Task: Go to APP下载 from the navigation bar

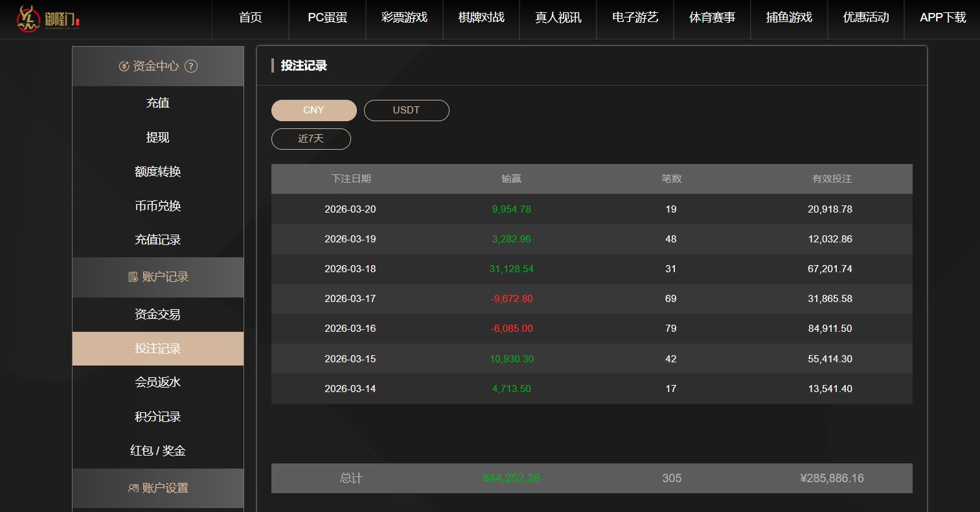Action: pos(942,18)
